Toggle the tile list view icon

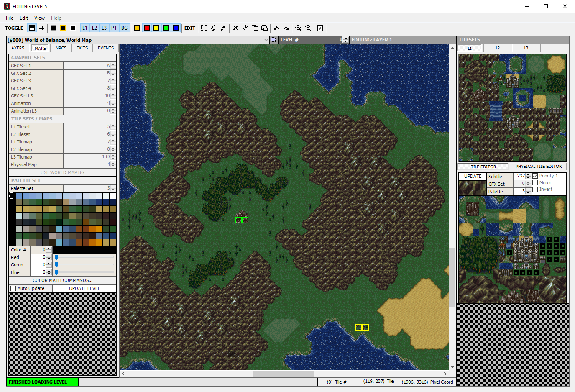click(x=32, y=28)
